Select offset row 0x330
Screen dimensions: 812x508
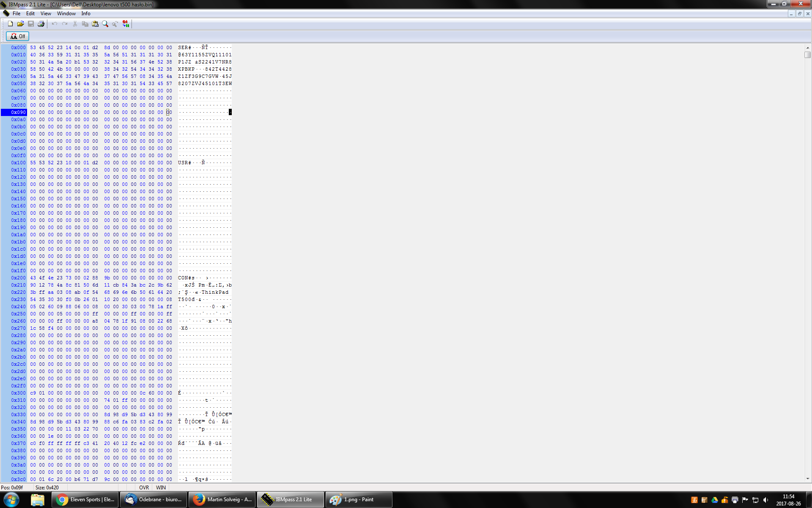pyautogui.click(x=18, y=415)
